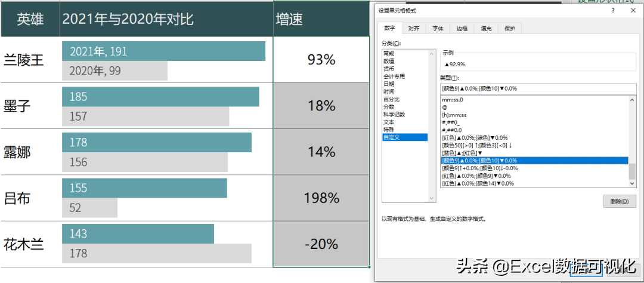Close the 设置单元格格式 dialog
644x283 pixels.
[x=631, y=11]
